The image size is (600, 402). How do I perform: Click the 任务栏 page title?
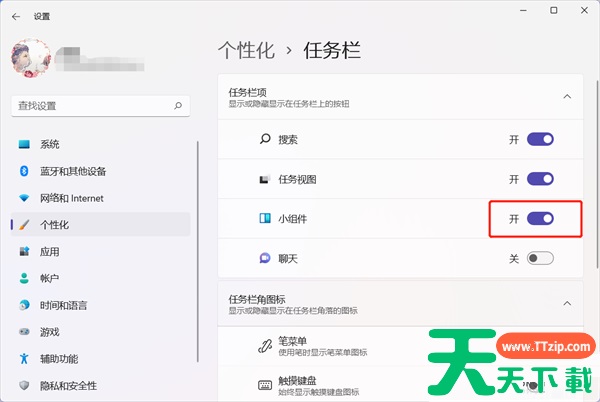[x=332, y=50]
